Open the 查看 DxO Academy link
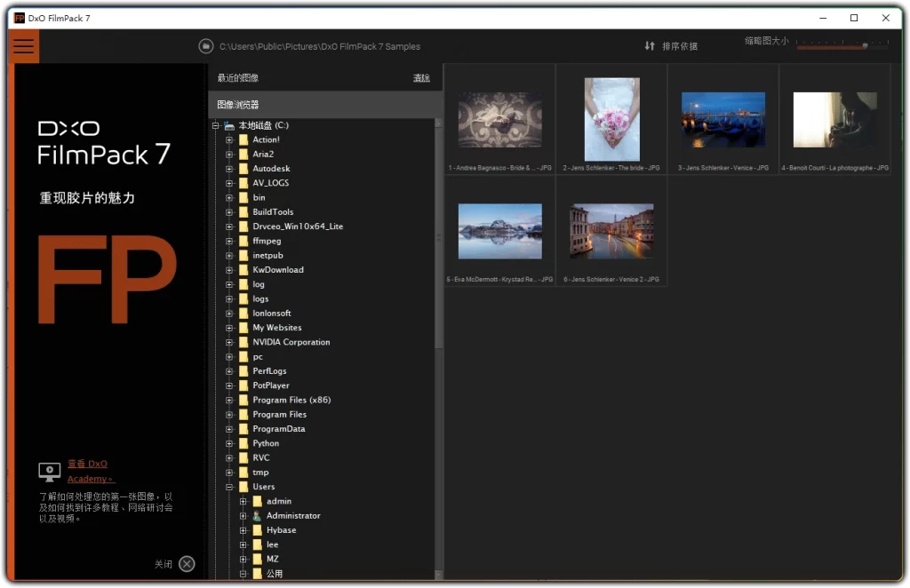The width and height of the screenshot is (910, 588). (x=90, y=471)
